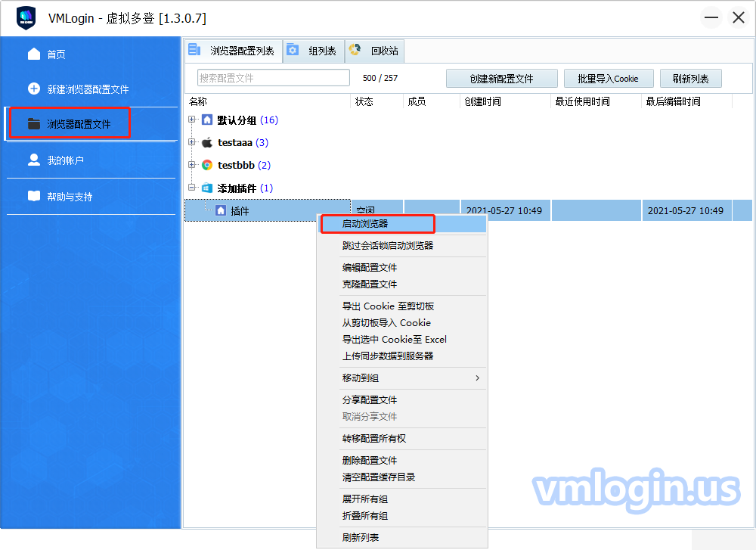Click the home icon beside 首页
This screenshot has height=550, width=756.
pyautogui.click(x=34, y=54)
